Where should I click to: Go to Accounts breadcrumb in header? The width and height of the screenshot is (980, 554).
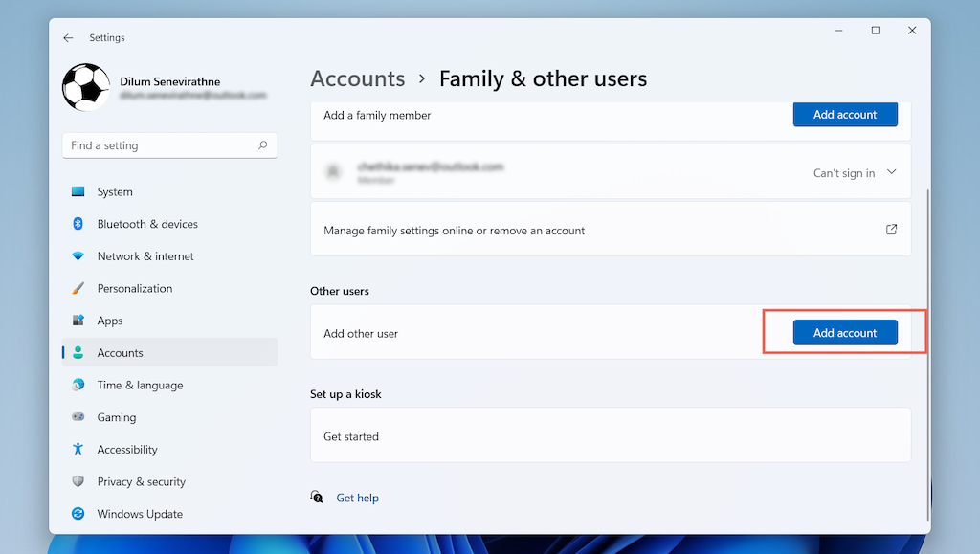tap(358, 78)
